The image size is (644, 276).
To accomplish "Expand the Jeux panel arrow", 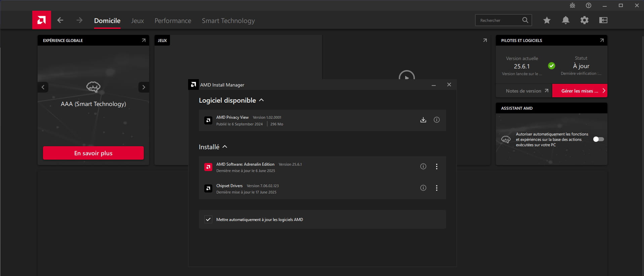I will point(485,40).
